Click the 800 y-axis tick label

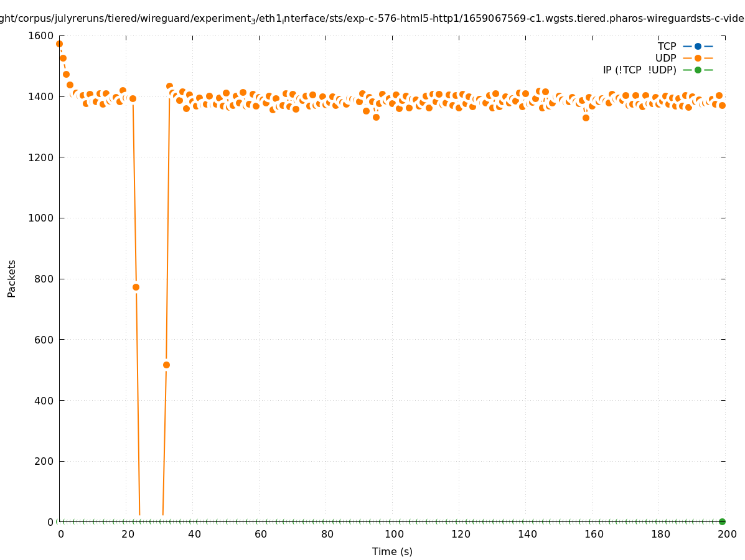[45, 279]
